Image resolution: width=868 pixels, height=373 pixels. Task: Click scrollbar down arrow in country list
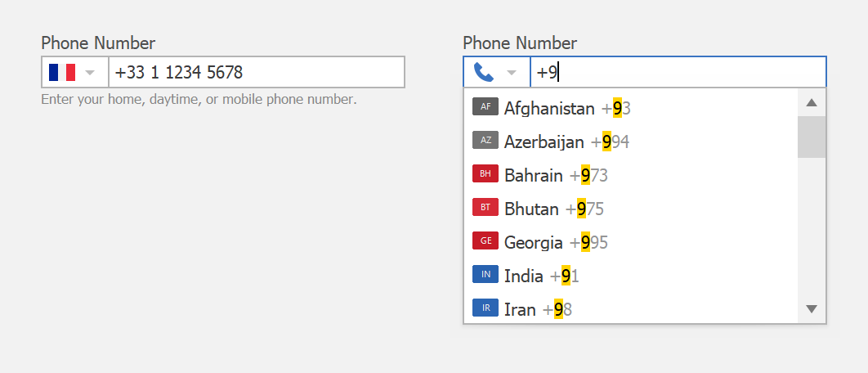click(812, 309)
